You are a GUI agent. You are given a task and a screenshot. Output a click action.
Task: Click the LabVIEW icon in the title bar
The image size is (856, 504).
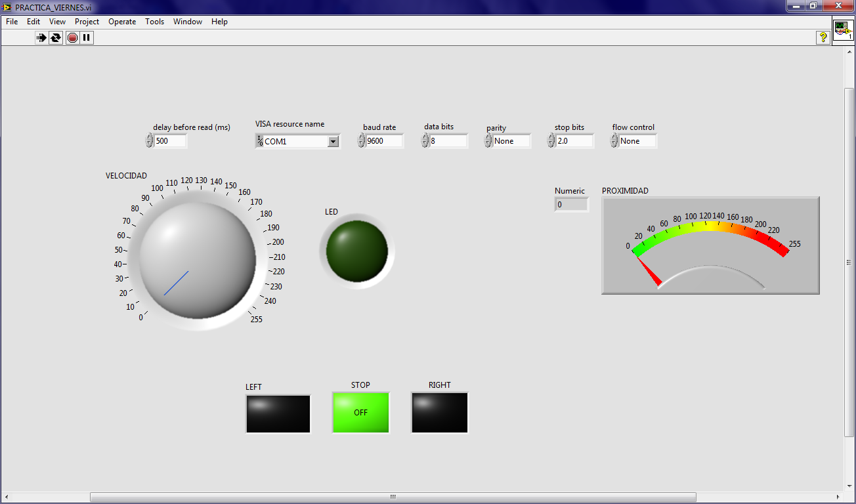tap(7, 6)
